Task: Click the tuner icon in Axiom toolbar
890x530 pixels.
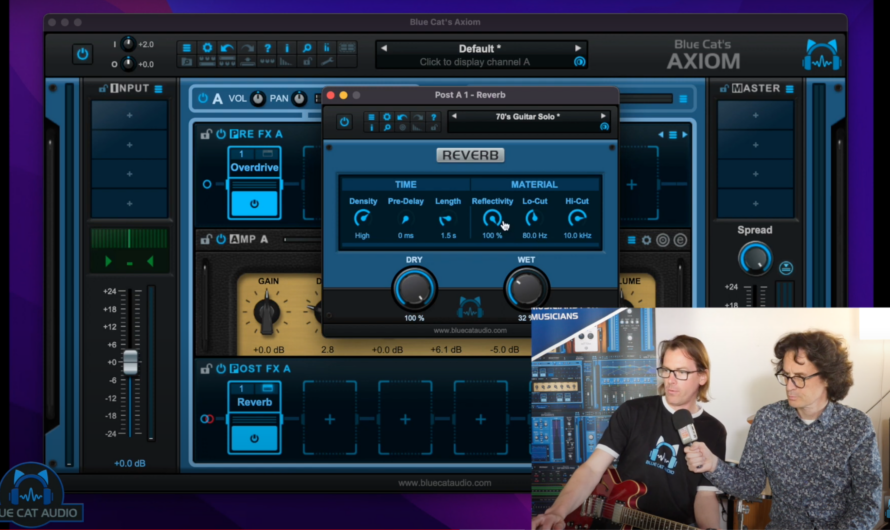Action: [x=327, y=48]
